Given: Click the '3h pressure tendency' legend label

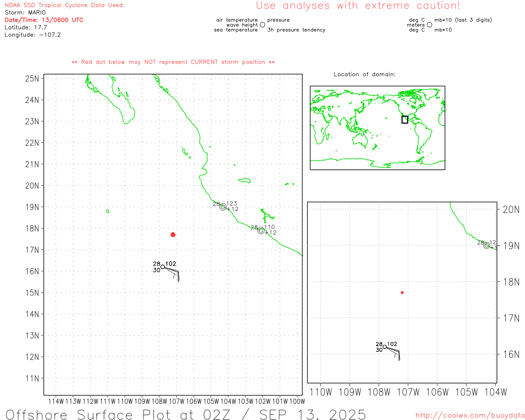Looking at the screenshot, I should [296, 30].
